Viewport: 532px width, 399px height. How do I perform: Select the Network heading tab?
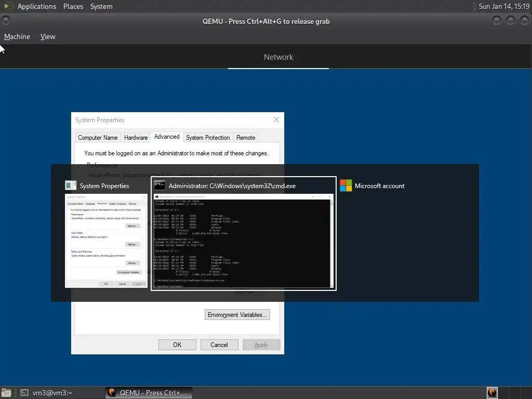[278, 57]
